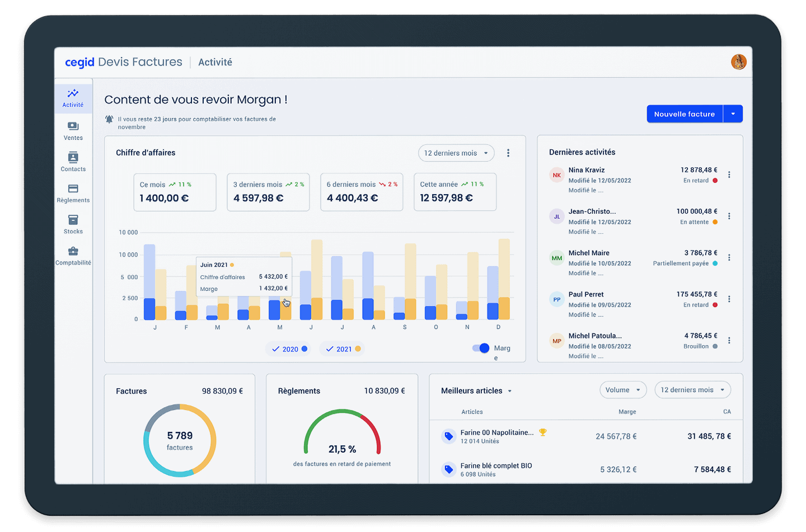Select the Cette année revenue card
This screenshot has height=532, width=806.
tap(454, 192)
